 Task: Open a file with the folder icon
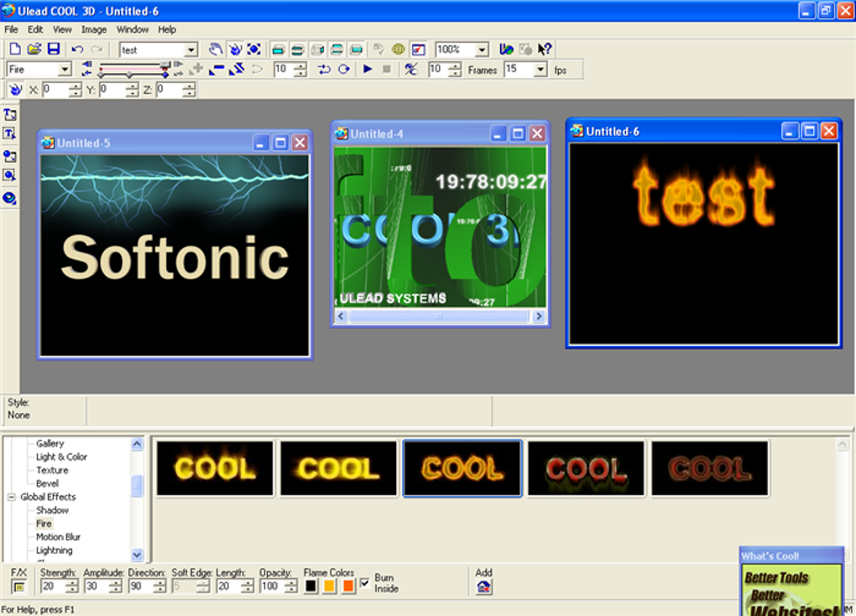[34, 50]
